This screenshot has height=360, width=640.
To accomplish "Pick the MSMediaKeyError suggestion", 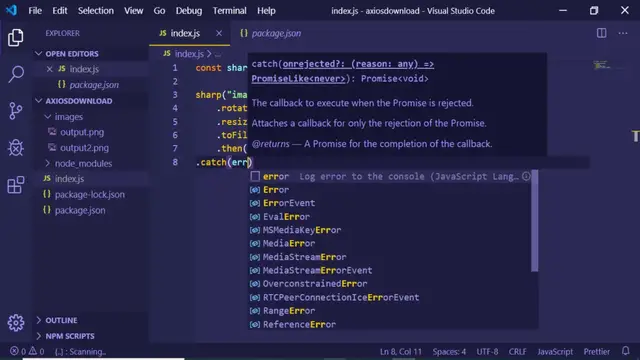I will (390, 230).
